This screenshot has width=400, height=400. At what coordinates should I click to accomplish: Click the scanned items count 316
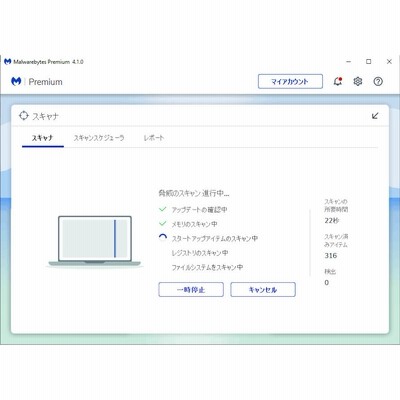[331, 256]
